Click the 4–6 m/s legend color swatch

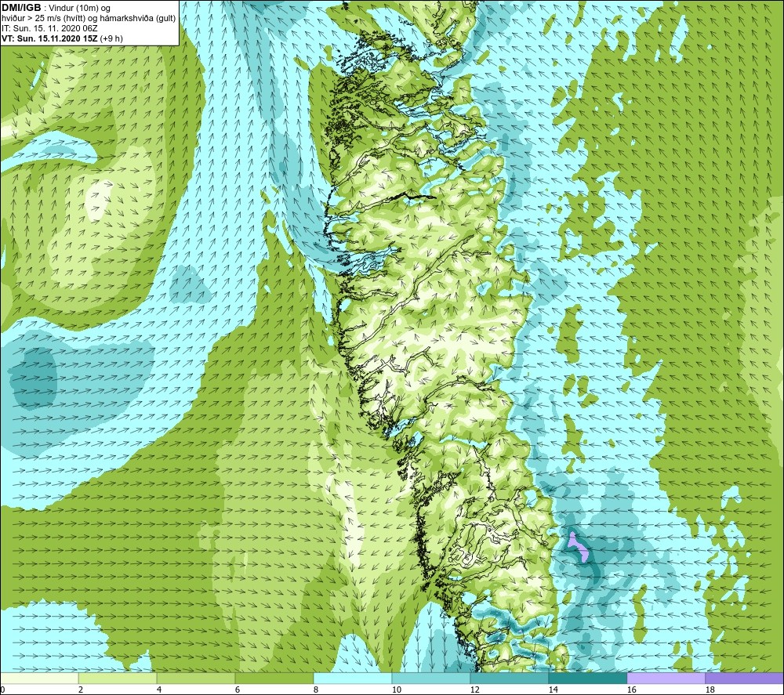tap(196, 678)
